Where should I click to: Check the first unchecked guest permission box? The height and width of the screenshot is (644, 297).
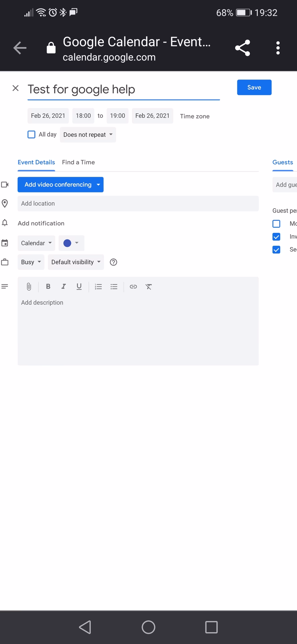pyautogui.click(x=276, y=224)
